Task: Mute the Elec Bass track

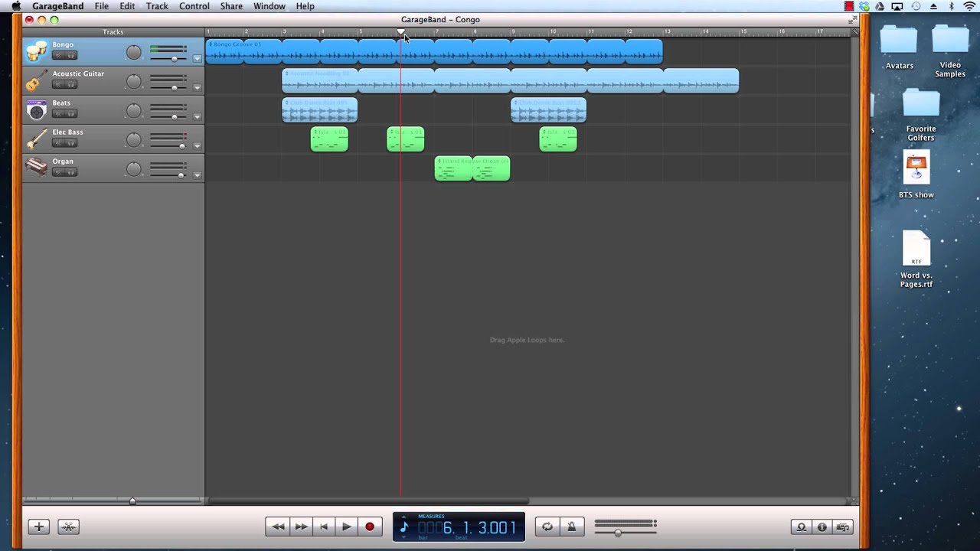Action: [58, 143]
